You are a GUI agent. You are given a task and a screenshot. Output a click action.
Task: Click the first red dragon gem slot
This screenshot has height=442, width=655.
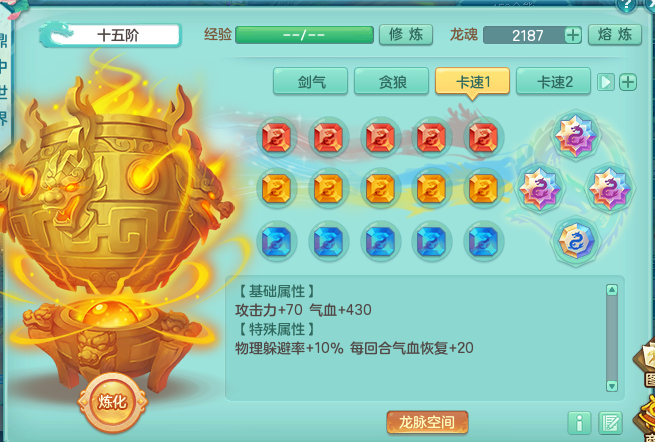[277, 137]
